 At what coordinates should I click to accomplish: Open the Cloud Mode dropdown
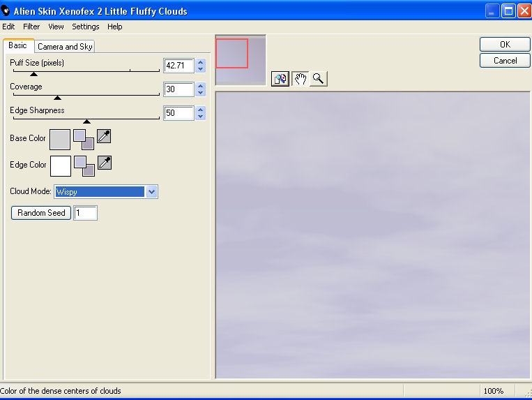pyautogui.click(x=152, y=191)
